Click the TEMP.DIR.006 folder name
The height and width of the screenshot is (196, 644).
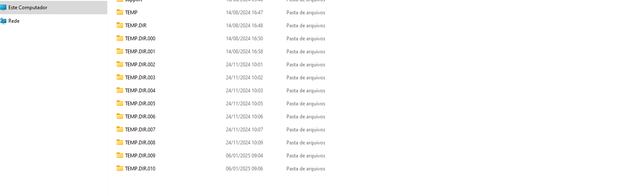click(140, 117)
